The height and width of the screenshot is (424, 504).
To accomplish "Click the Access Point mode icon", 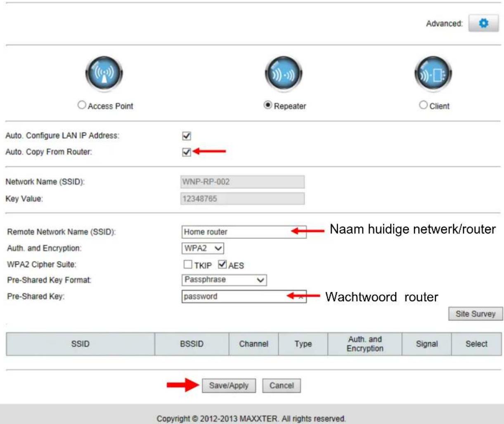I will [x=104, y=74].
